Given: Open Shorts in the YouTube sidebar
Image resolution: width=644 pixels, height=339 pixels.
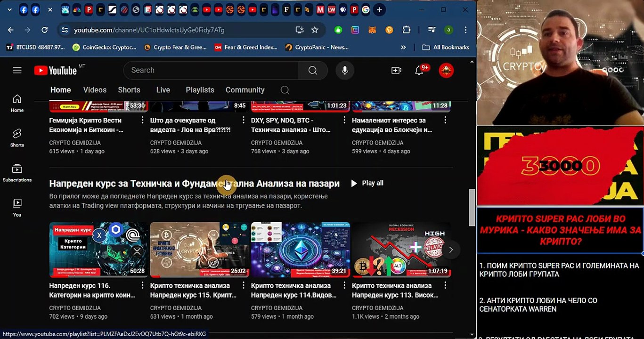Looking at the screenshot, I should (x=17, y=138).
